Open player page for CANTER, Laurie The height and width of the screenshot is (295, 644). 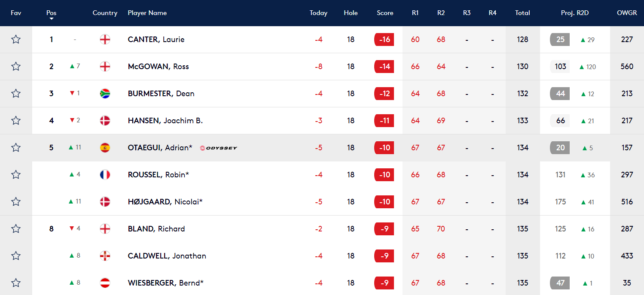click(156, 40)
